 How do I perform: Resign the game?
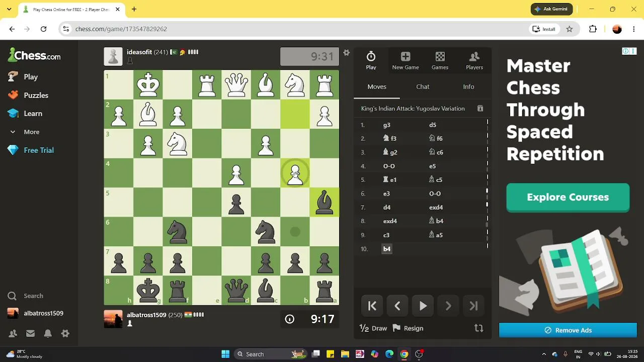pyautogui.click(x=408, y=328)
